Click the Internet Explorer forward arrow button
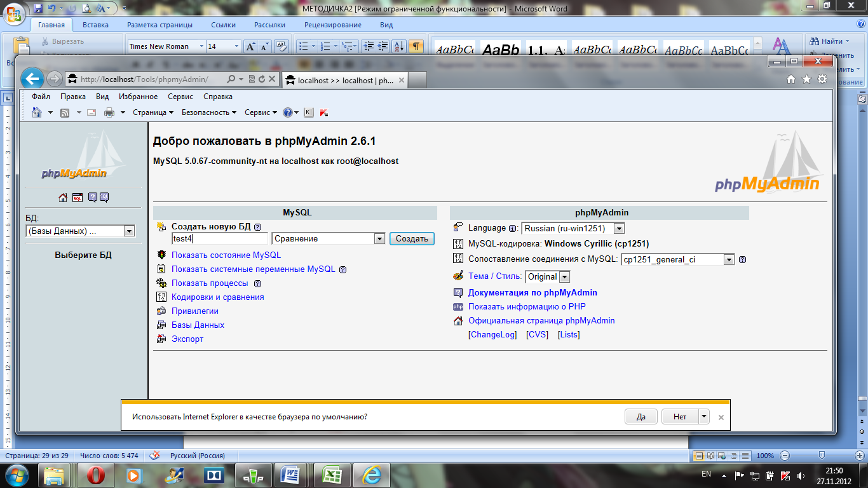The height and width of the screenshot is (488, 868). coord(55,79)
